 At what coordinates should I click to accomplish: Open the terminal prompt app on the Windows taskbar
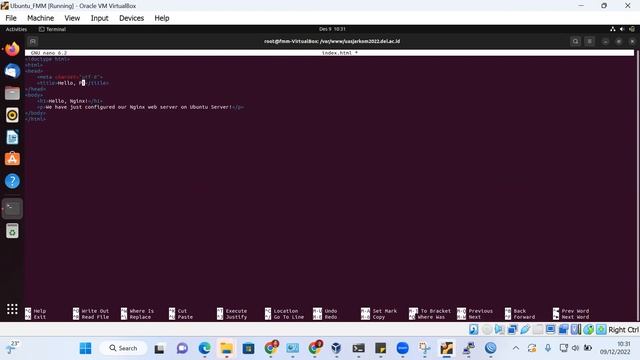tap(358, 348)
